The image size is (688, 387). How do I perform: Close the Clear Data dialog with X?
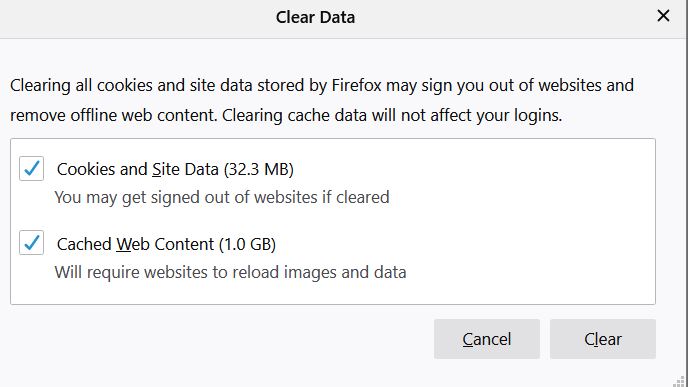(663, 16)
